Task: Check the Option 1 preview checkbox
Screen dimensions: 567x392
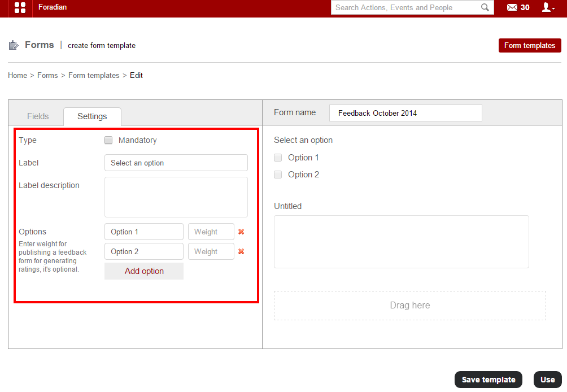Action: [278, 158]
